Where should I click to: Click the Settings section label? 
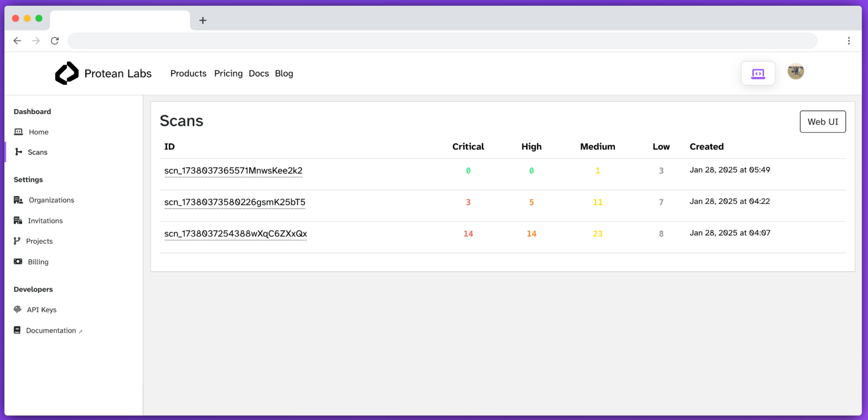point(28,179)
